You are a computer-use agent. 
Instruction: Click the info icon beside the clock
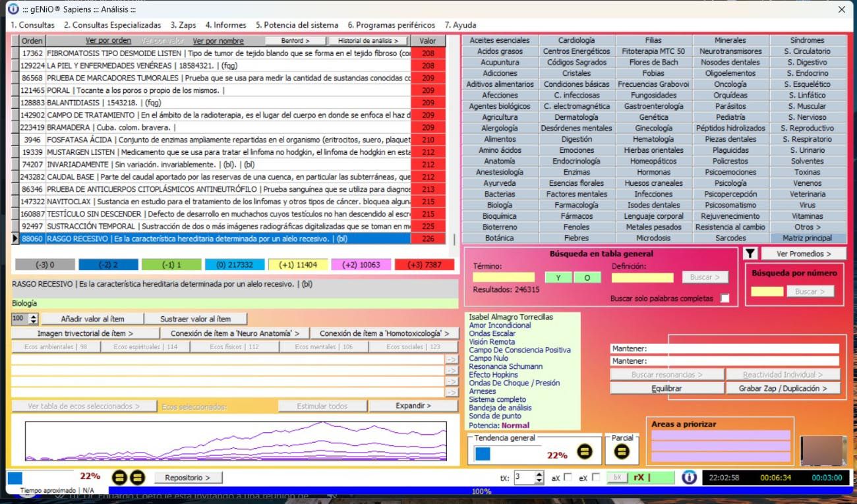[x=689, y=477]
